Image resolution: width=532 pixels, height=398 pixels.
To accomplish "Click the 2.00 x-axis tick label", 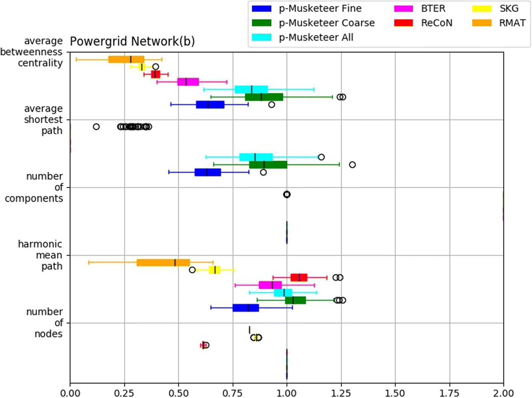I will [504, 393].
